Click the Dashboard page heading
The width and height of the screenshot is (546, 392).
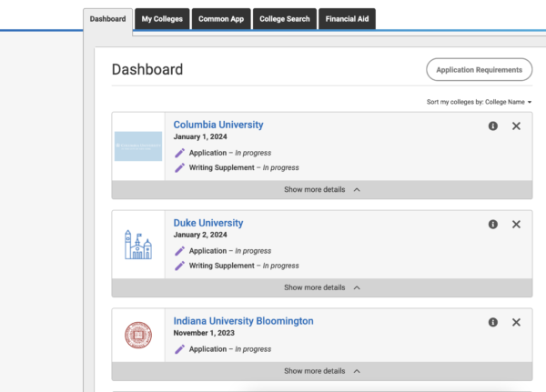point(147,69)
